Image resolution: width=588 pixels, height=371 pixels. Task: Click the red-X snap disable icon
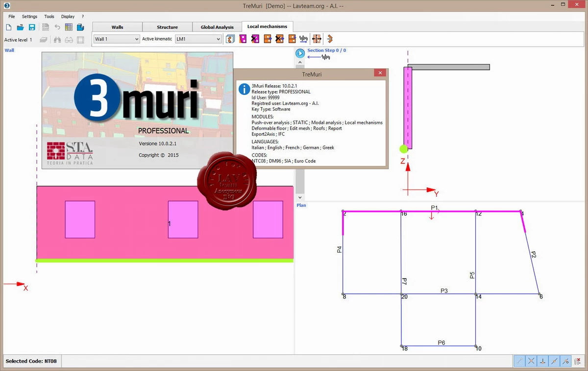pyautogui.click(x=577, y=361)
